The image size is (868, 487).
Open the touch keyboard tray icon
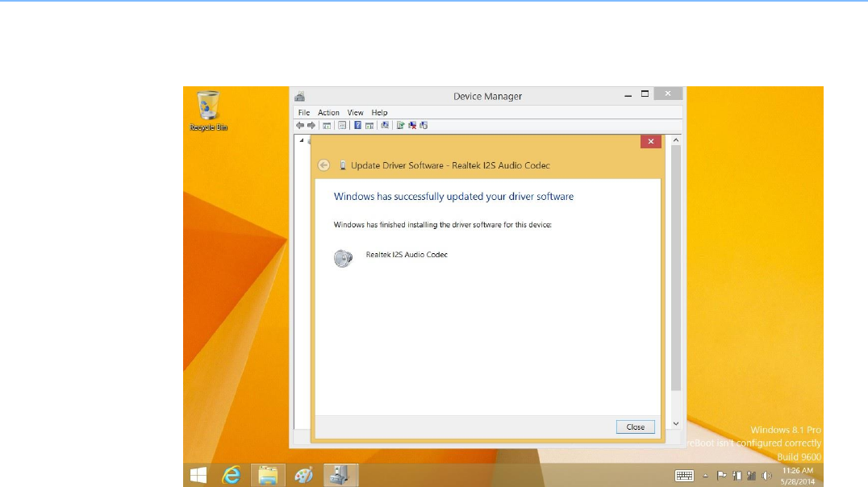pyautogui.click(x=684, y=476)
